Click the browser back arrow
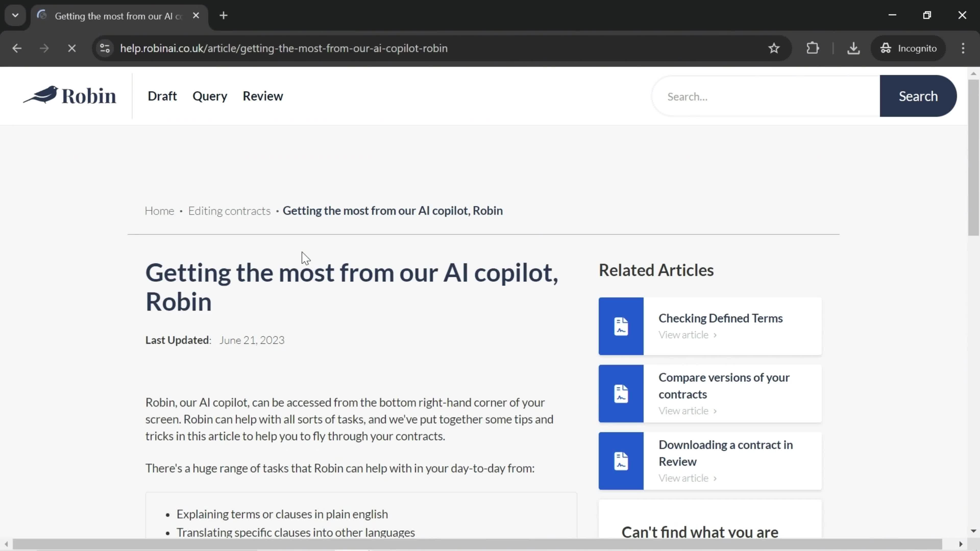Image resolution: width=980 pixels, height=551 pixels. (x=17, y=48)
